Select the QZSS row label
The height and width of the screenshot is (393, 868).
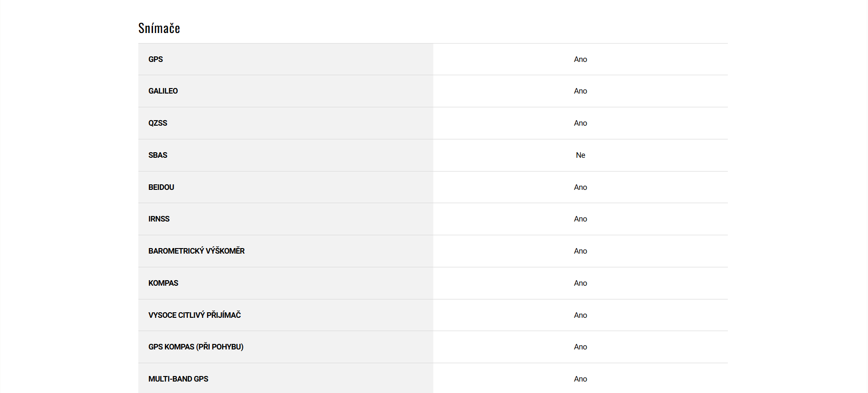point(158,123)
